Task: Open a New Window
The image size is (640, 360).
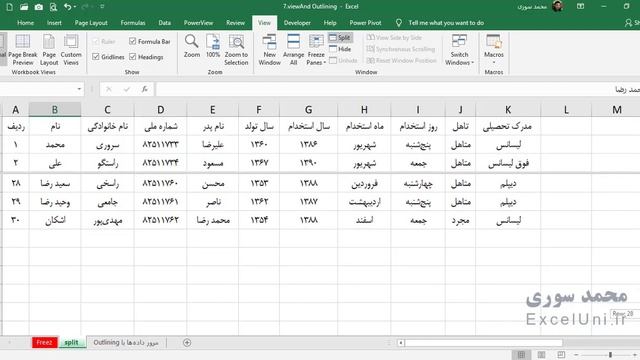Action: [269, 50]
